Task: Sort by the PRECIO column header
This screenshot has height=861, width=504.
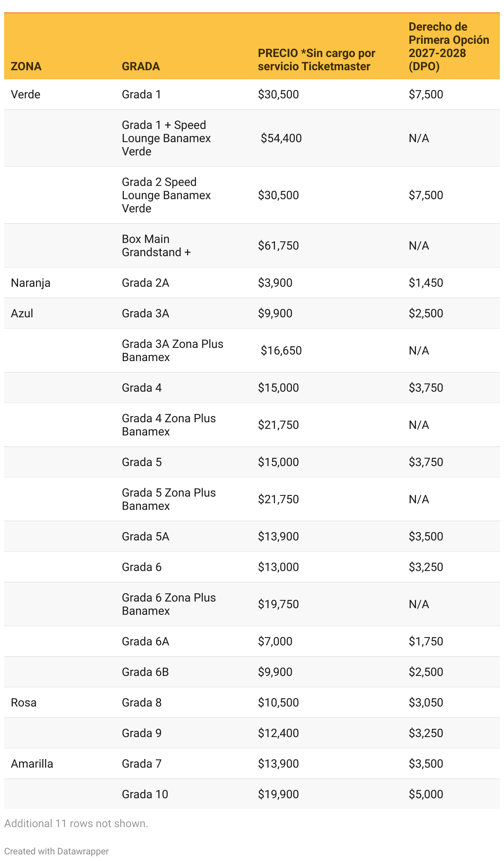Action: click(316, 59)
